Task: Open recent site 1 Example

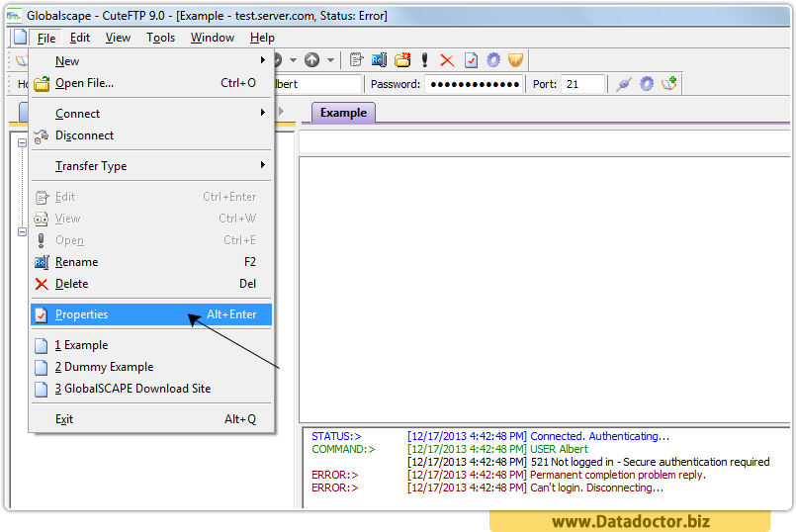Action: [151, 345]
